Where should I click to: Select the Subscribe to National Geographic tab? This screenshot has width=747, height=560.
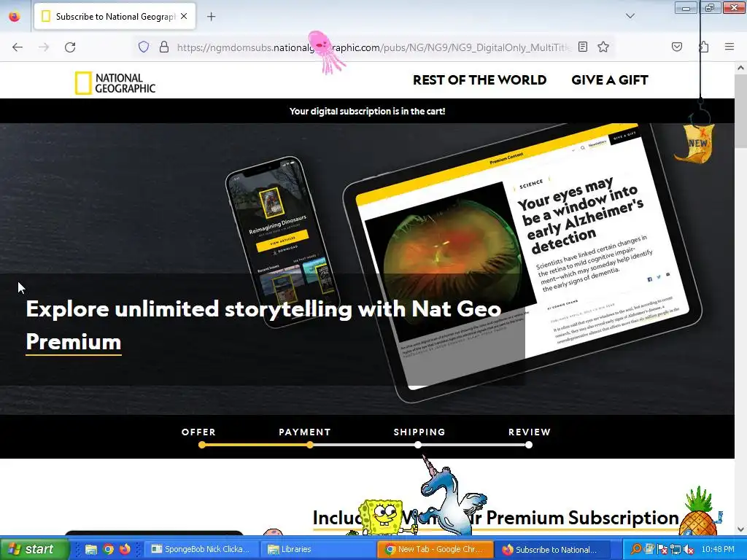(115, 17)
